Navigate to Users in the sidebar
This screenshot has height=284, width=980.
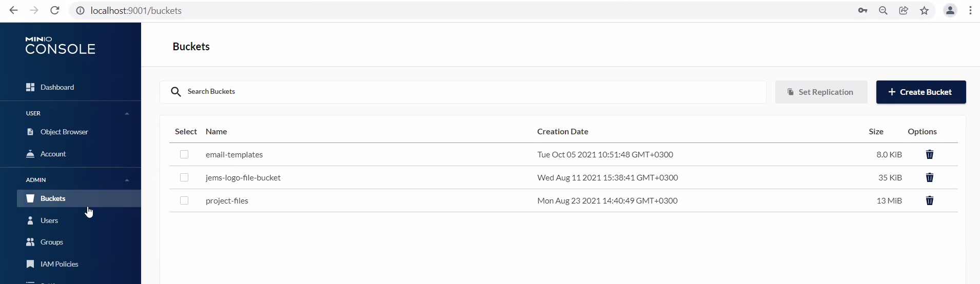tap(49, 220)
